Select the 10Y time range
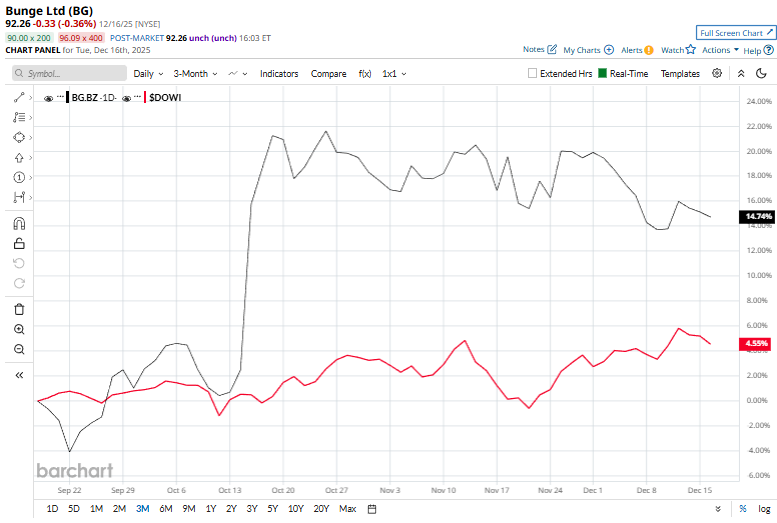The height and width of the screenshot is (523, 777). pos(296,509)
